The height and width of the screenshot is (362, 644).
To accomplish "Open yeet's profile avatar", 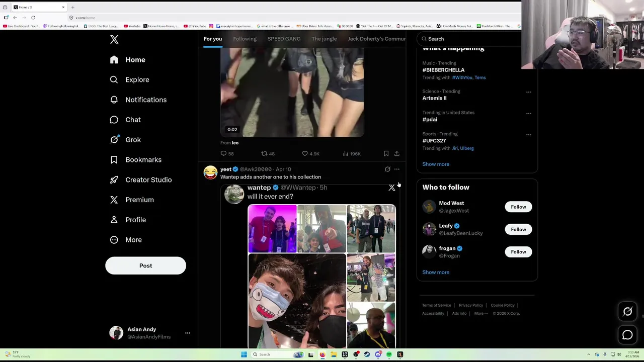I will tap(210, 172).
